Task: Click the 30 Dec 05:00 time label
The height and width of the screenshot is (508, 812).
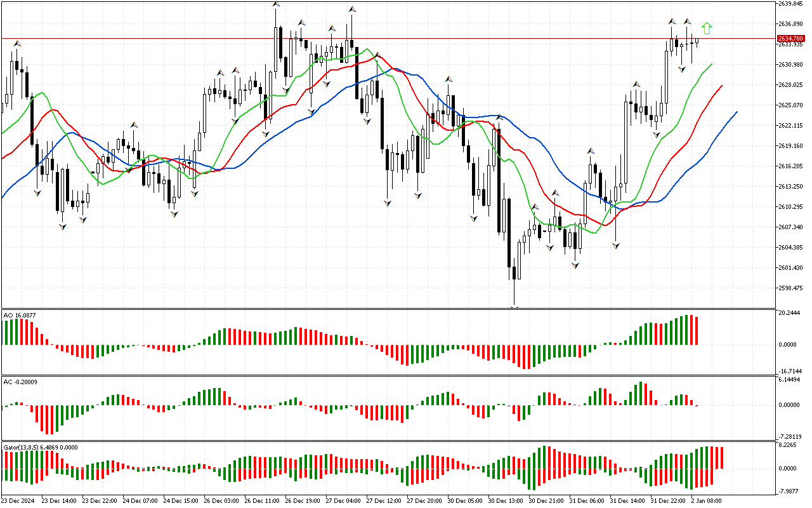Action: (x=466, y=501)
